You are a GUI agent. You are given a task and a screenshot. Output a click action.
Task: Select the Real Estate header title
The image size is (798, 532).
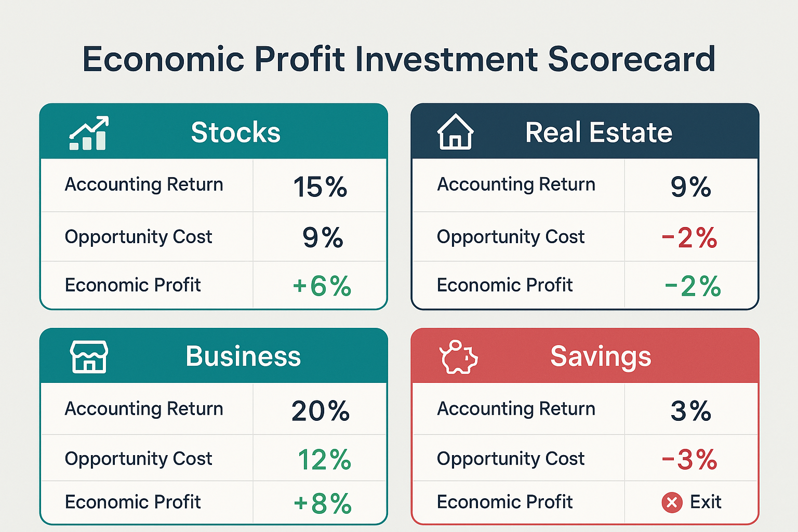click(598, 132)
